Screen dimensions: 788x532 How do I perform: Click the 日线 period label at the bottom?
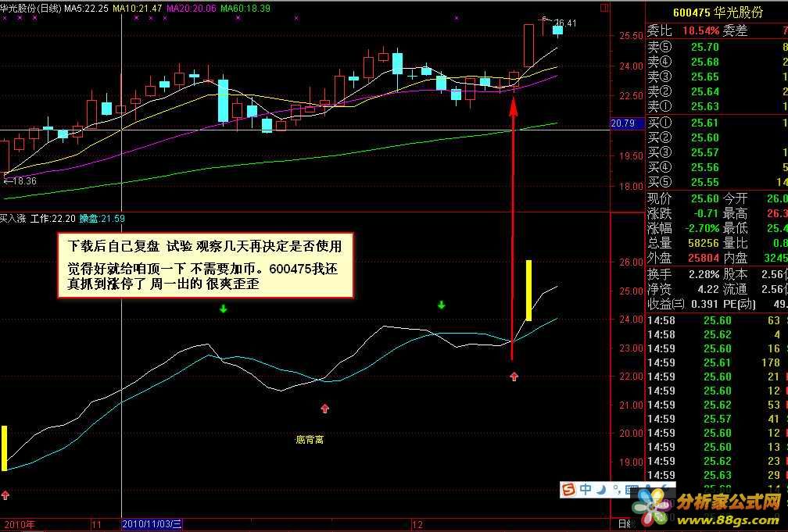[x=627, y=524]
